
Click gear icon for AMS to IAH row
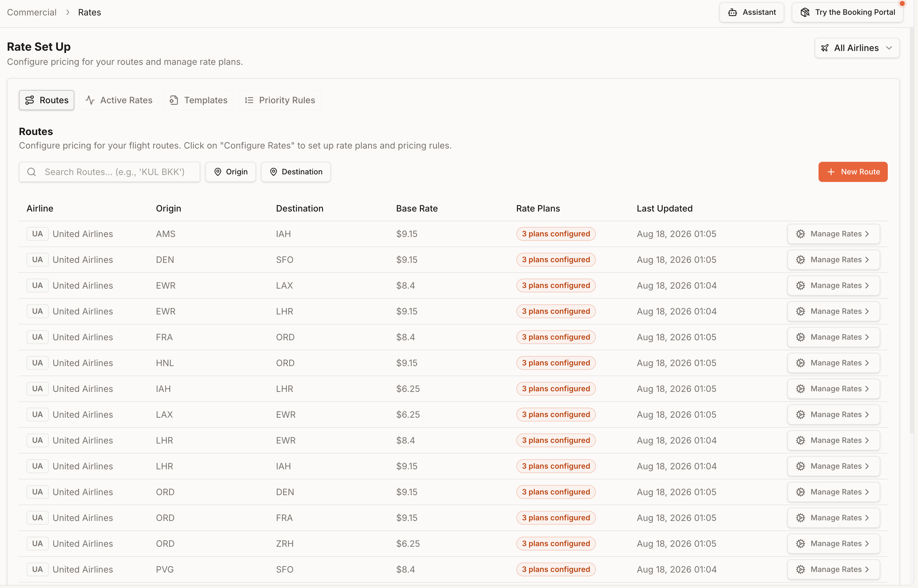pyautogui.click(x=800, y=234)
